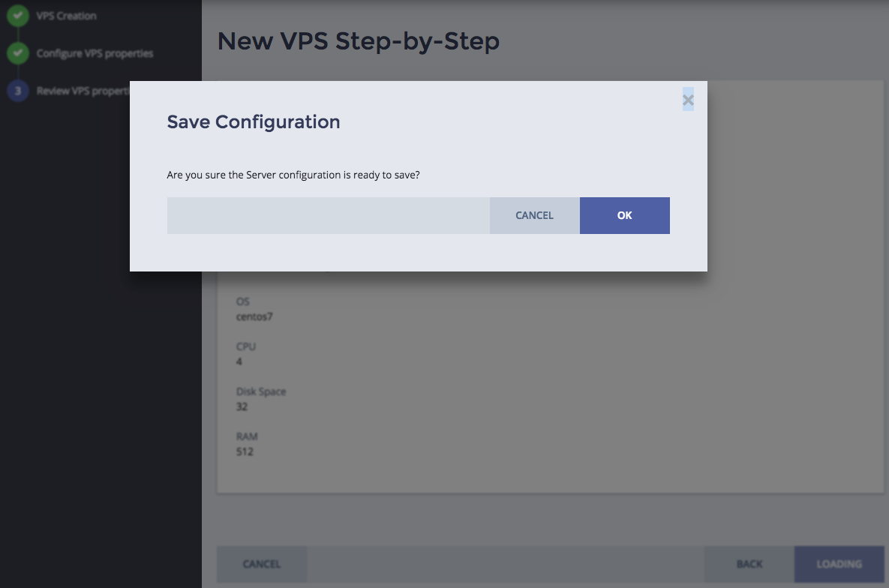Select the Configure VPS properties step
The width and height of the screenshot is (889, 588).
[x=95, y=54]
